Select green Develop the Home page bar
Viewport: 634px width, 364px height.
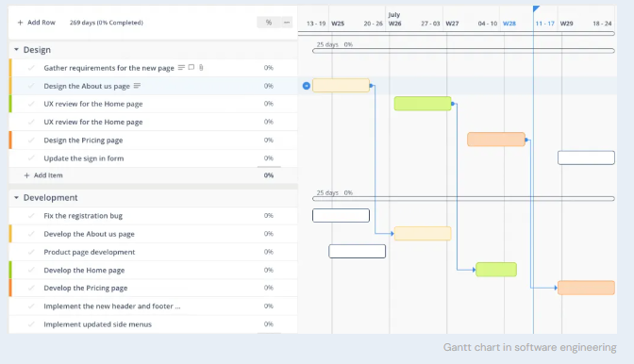click(x=496, y=270)
